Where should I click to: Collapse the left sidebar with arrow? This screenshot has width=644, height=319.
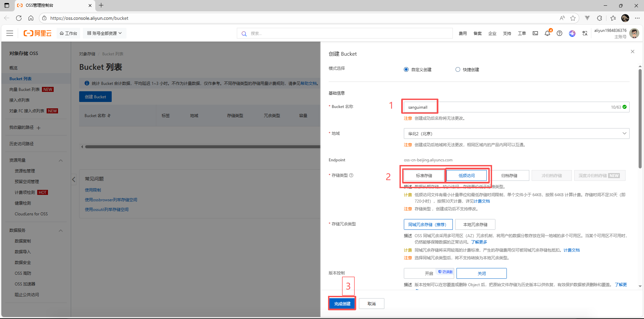[x=74, y=179]
